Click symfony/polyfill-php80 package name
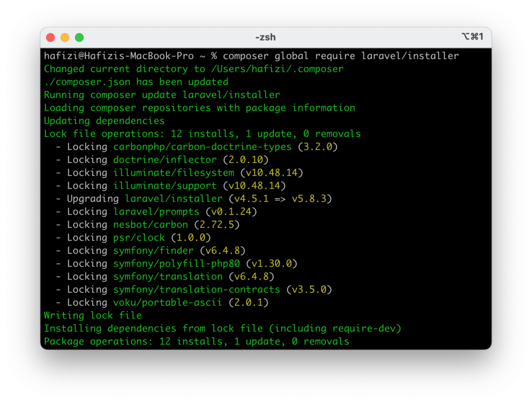The width and height of the screenshot is (532, 403). 177,264
